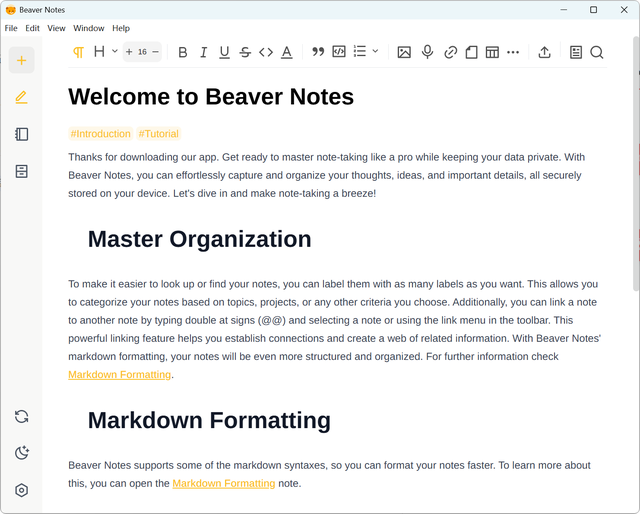
Task: Click the Beaver Notes app icon in title bar
Action: (11, 10)
